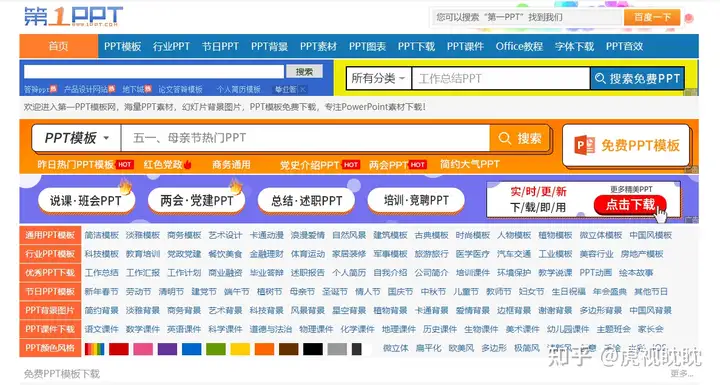Click the 第1PPT site logo
This screenshot has width=720, height=385.
coord(73,17)
